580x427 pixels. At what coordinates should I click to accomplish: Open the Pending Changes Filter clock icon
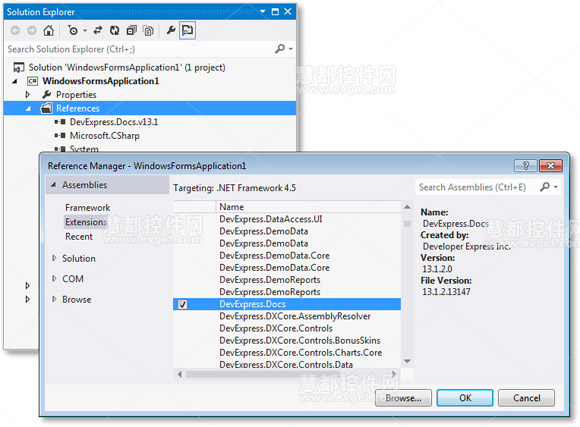point(73,30)
